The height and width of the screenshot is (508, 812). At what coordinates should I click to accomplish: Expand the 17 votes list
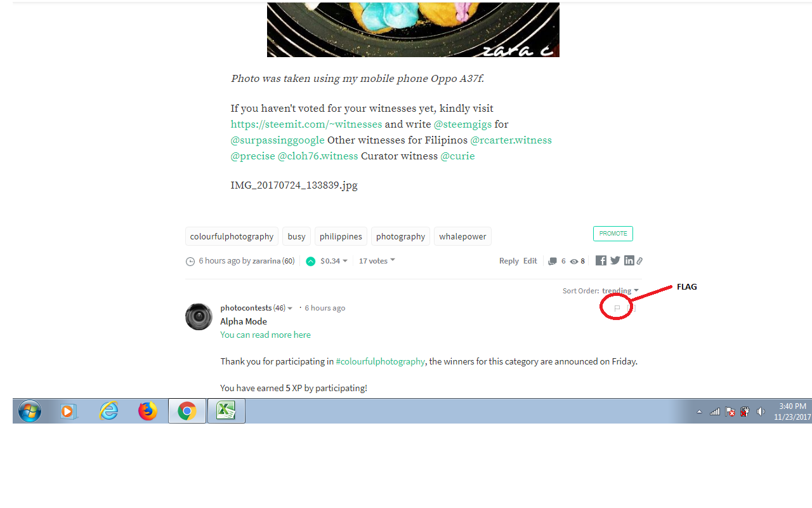point(377,261)
